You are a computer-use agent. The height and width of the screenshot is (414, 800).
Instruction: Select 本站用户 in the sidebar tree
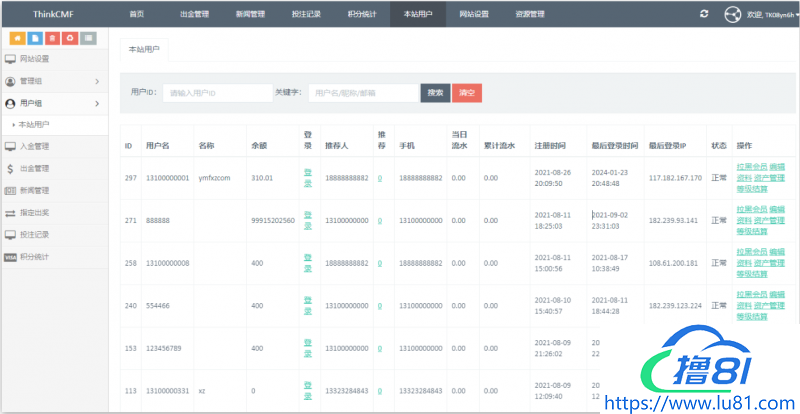pos(34,124)
